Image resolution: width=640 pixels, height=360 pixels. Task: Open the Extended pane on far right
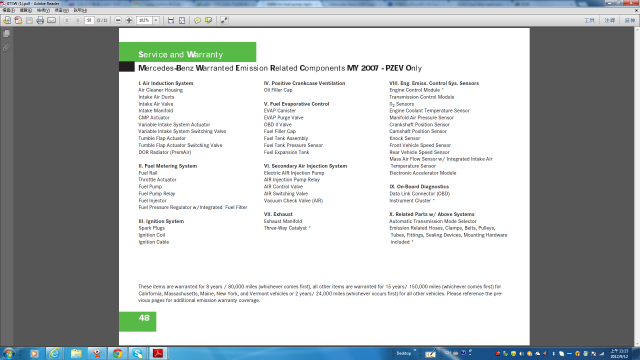pos(629,20)
